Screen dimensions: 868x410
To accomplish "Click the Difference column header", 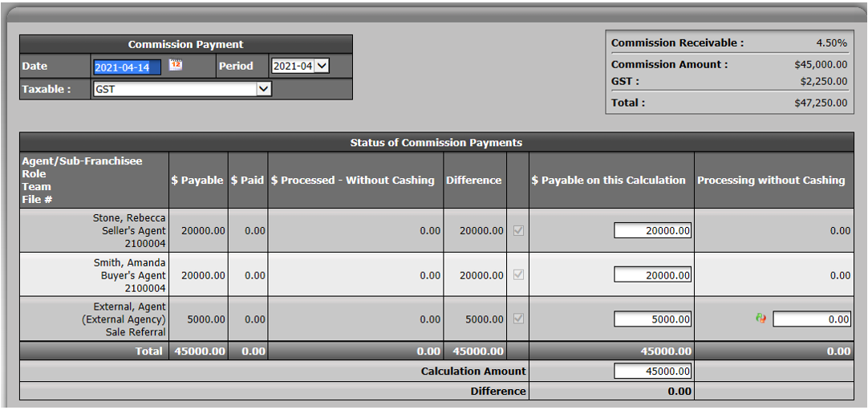I will 474,181.
